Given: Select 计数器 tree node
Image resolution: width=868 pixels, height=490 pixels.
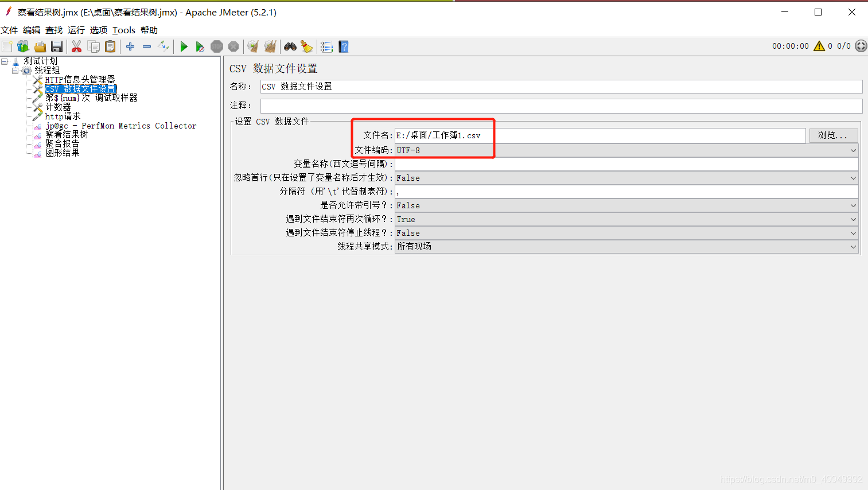Looking at the screenshot, I should (59, 107).
